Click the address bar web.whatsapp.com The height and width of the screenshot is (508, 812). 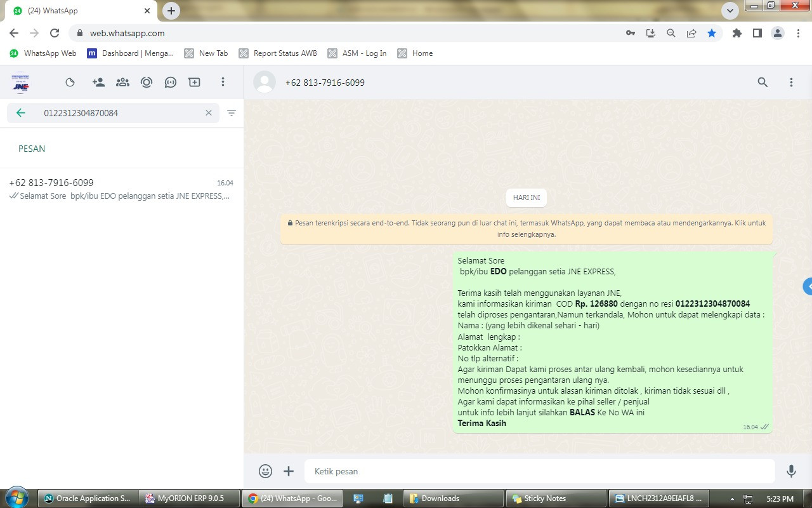click(343, 33)
